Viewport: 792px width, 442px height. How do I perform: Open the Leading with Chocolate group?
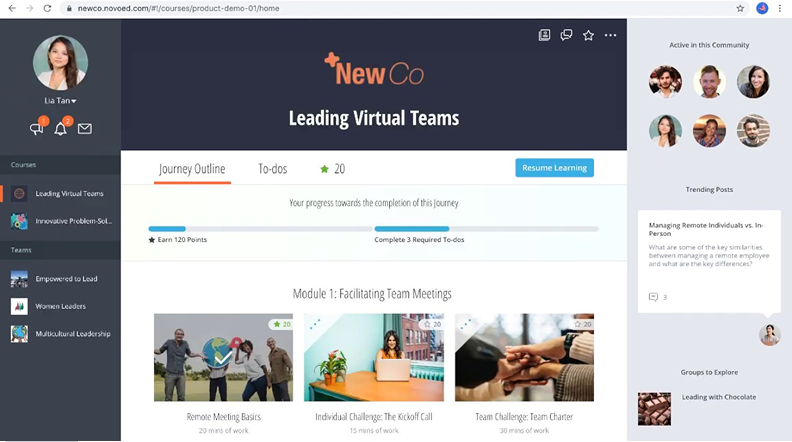718,397
